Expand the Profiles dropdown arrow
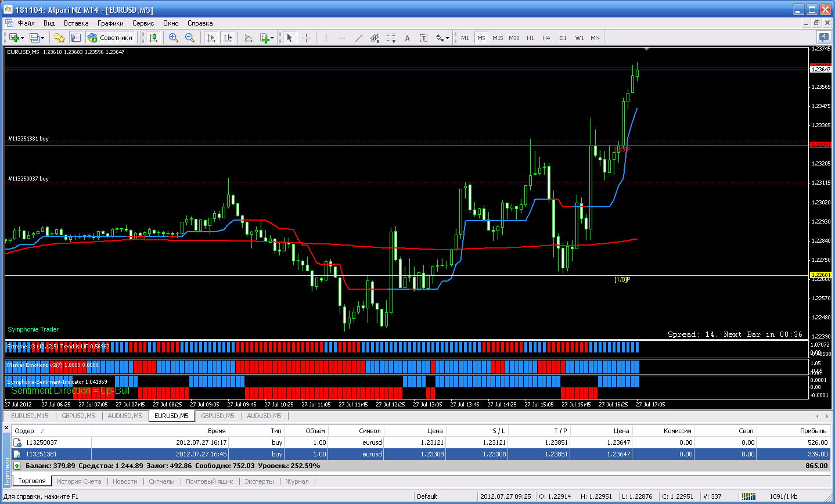The height and width of the screenshot is (504, 835). point(43,38)
